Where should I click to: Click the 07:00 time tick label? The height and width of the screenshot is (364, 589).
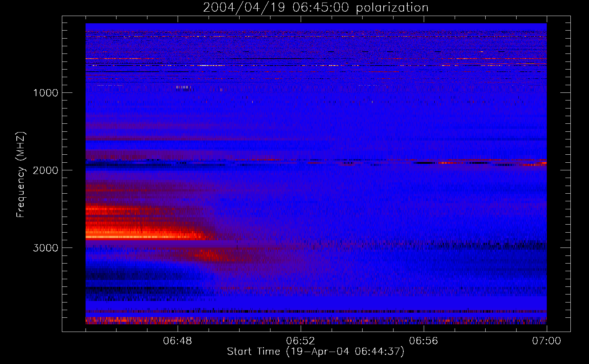[546, 341]
